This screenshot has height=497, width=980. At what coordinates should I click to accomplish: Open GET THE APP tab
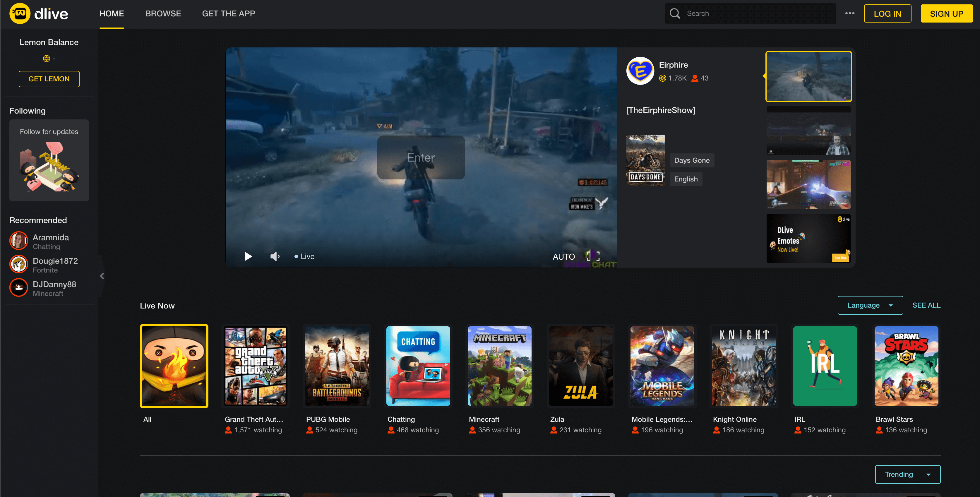[228, 14]
